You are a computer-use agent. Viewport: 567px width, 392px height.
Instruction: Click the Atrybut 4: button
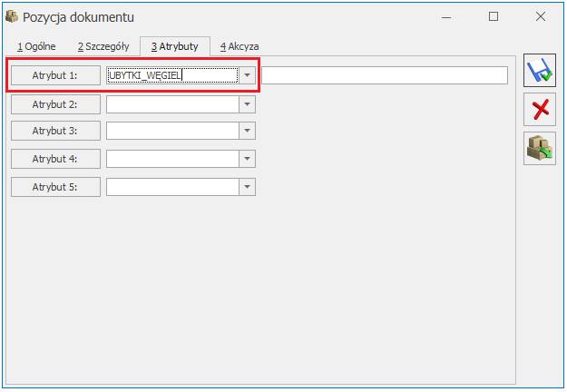coord(55,159)
